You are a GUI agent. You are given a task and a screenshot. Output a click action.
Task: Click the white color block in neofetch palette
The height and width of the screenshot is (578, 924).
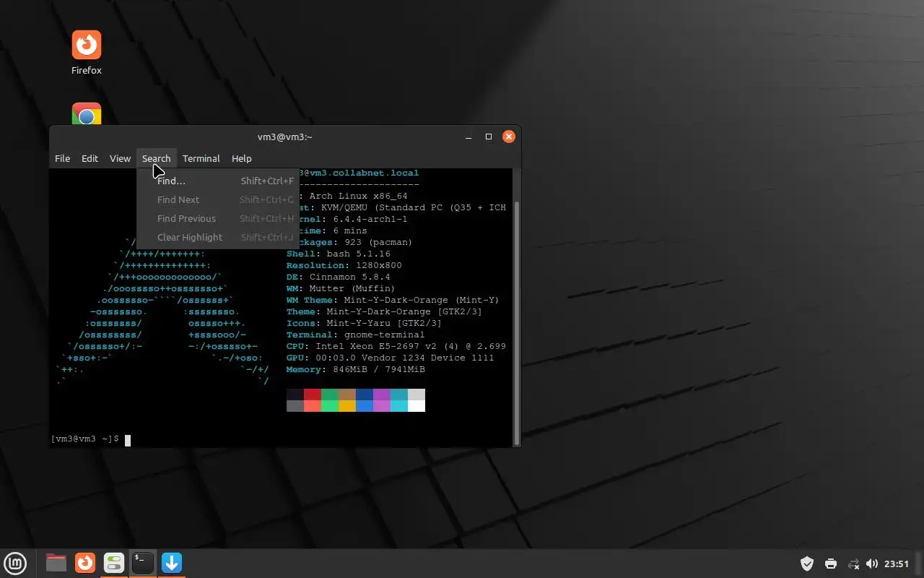click(x=417, y=406)
